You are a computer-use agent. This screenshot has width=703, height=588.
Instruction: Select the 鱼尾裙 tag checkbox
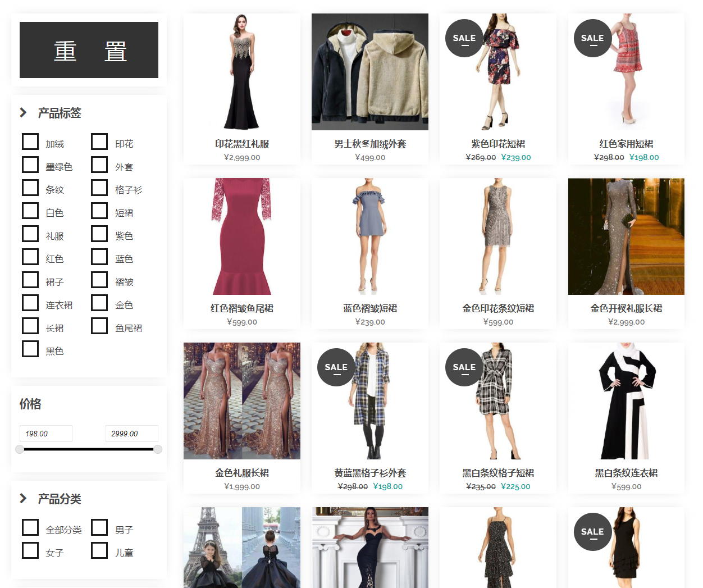coord(99,326)
